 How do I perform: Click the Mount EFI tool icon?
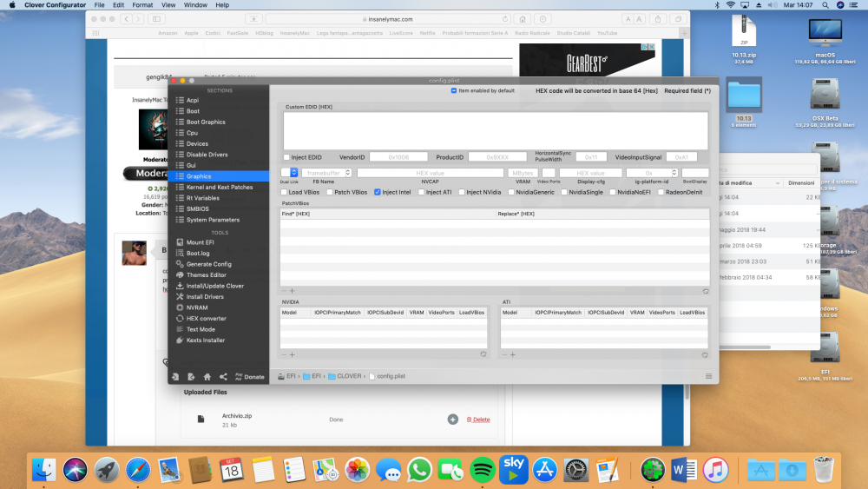[x=180, y=242]
